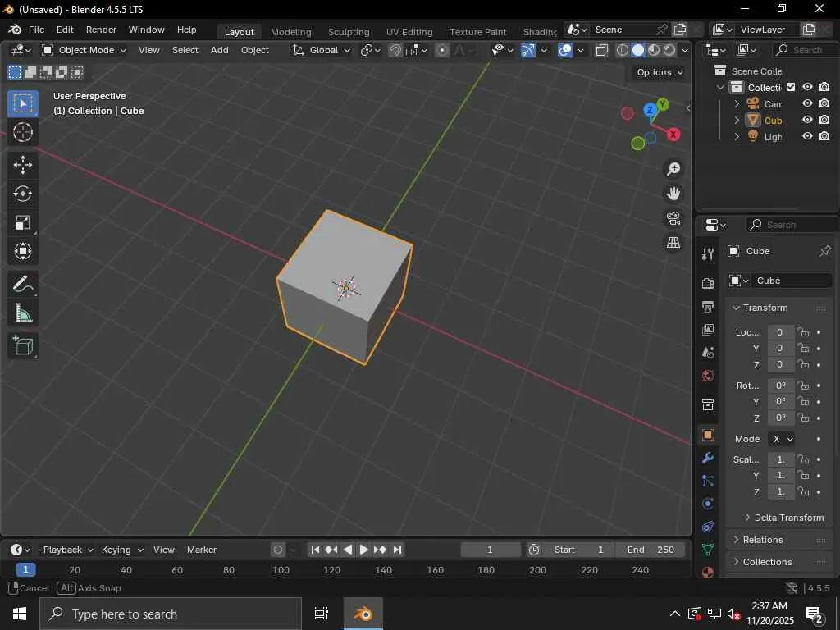Screen dimensions: 840x630
Task: Switch to the Sculpting workspace tab
Action: point(349,32)
